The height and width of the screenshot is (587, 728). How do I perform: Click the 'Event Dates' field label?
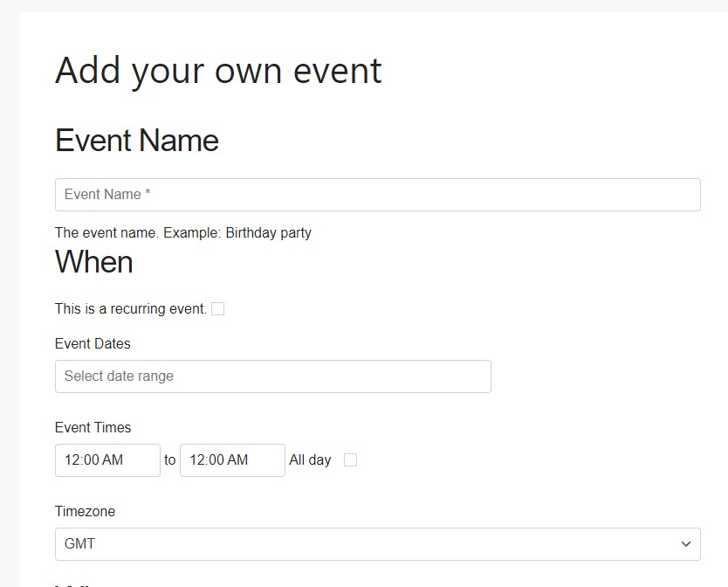click(93, 344)
